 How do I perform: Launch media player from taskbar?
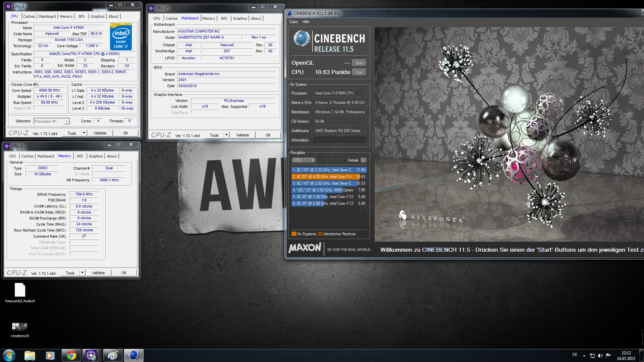[x=50, y=355]
